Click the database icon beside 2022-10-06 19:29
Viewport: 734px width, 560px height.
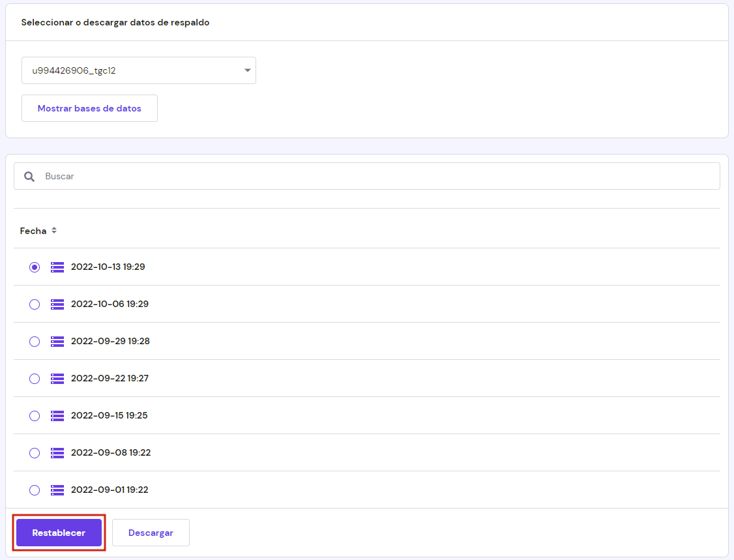[57, 304]
